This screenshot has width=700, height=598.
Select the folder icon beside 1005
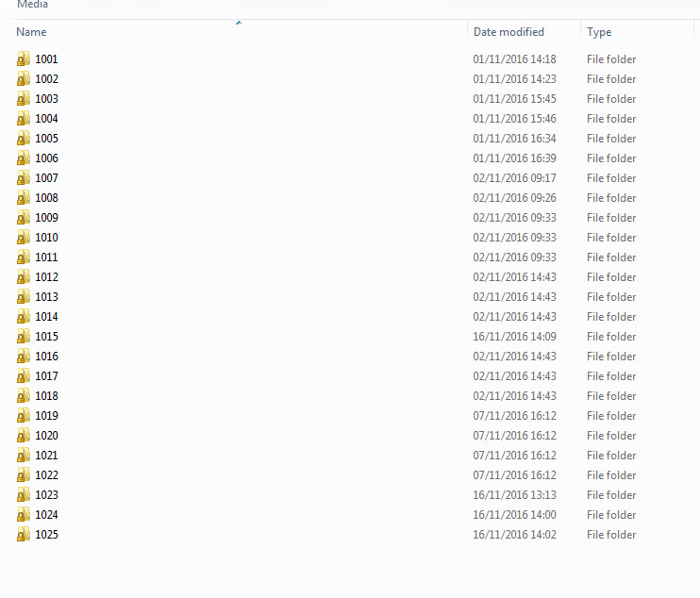pyautogui.click(x=24, y=139)
